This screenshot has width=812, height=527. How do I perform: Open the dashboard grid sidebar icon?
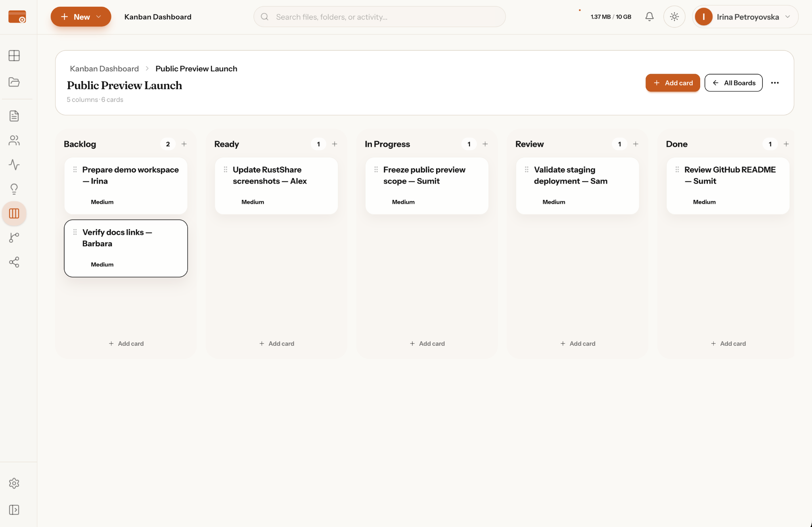tap(14, 56)
